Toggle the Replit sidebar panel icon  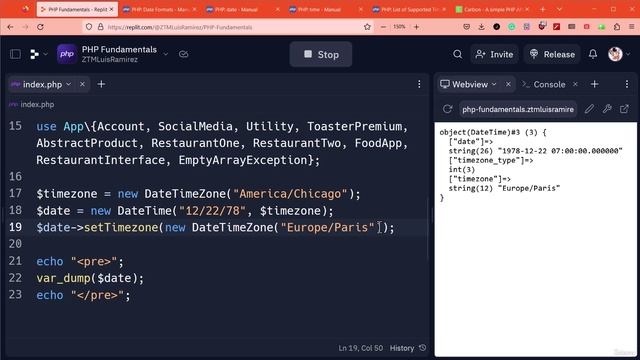coord(16,54)
